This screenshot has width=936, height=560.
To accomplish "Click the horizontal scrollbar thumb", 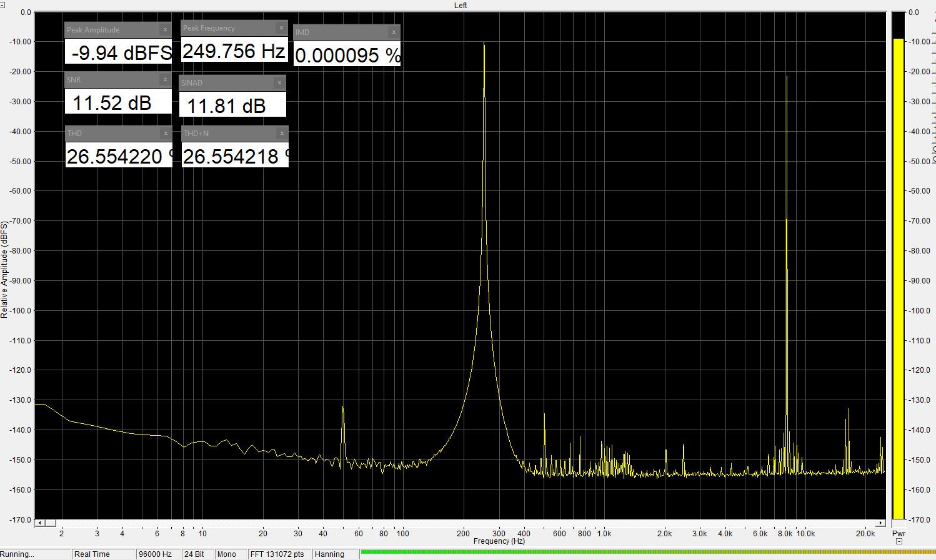I will [x=50, y=523].
